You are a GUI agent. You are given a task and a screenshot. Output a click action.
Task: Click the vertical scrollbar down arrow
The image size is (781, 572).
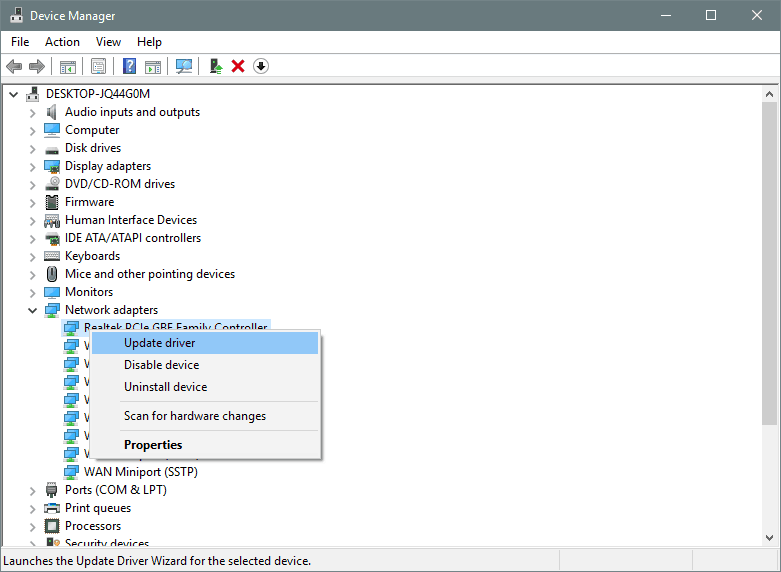tap(769, 538)
